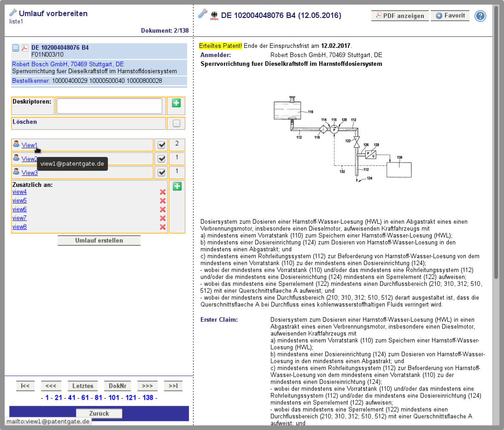This screenshot has width=504, height=430.
Task: Open the blue help question mark icon
Action: 480,16
